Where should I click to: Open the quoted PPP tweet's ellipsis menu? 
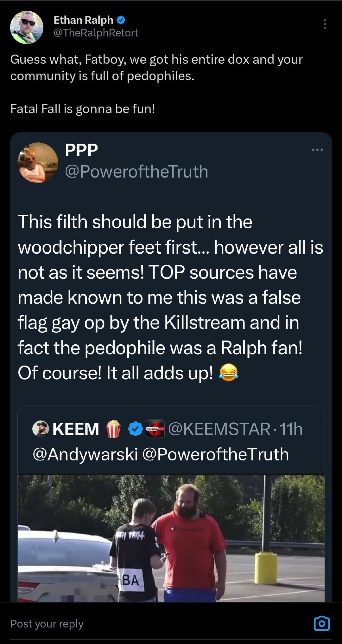(317, 150)
